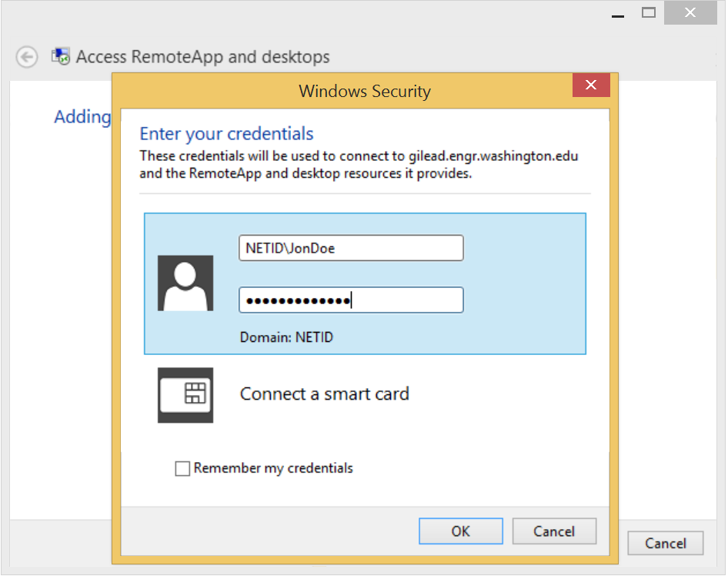Click Cancel in the background wizard
This screenshot has width=728, height=576.
pyautogui.click(x=666, y=543)
